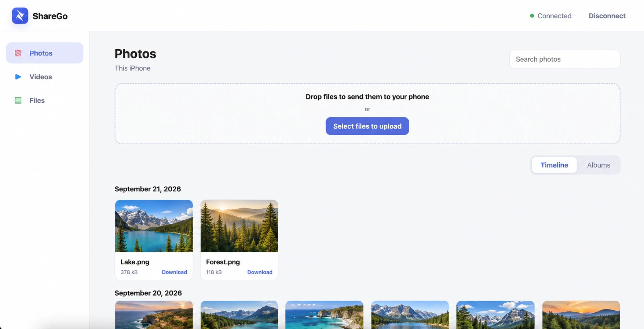
Task: Click the ShareGo title text
Action: pyautogui.click(x=50, y=16)
